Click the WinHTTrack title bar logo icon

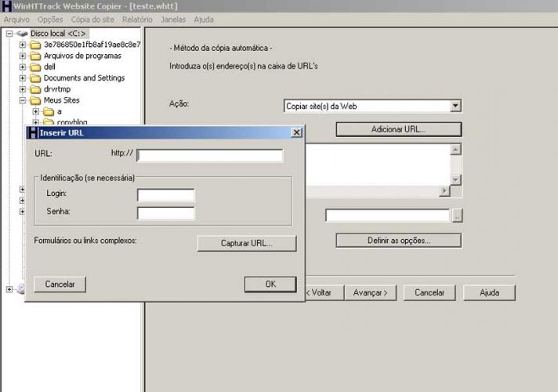coord(6,6)
